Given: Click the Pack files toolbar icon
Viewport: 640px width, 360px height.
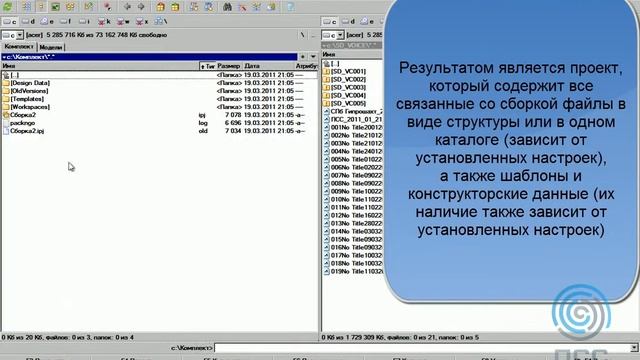Looking at the screenshot, I should coord(160,7).
